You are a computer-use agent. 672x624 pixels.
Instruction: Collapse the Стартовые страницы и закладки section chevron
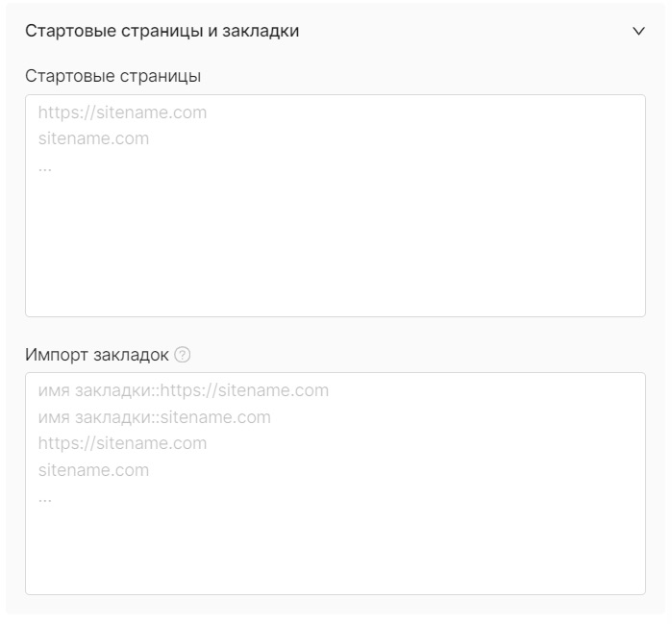pyautogui.click(x=638, y=31)
